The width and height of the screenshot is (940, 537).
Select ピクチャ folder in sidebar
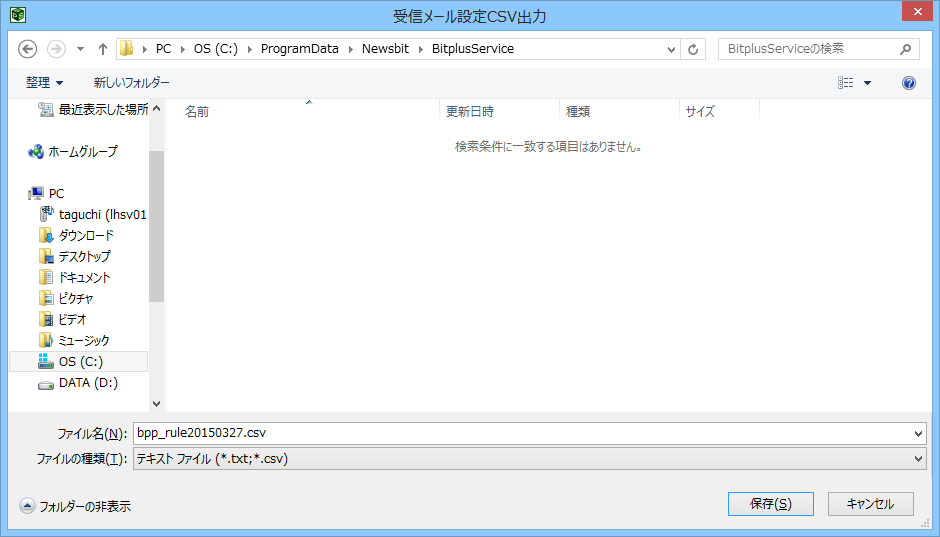[66, 298]
